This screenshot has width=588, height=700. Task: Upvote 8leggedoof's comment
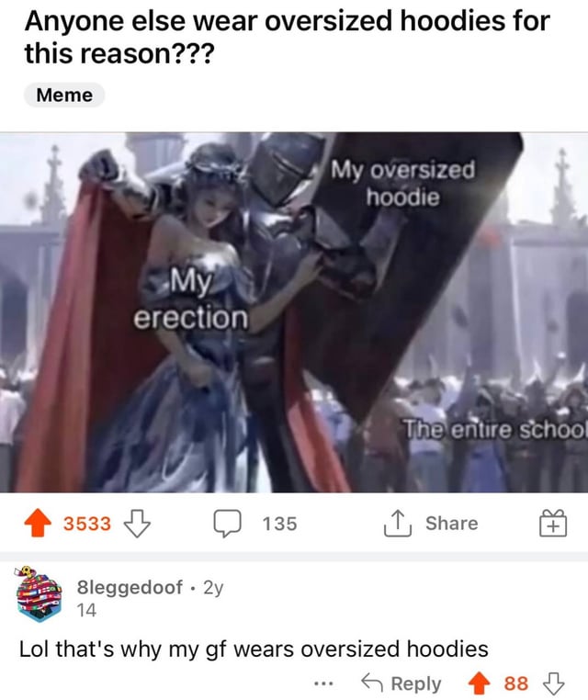[479, 683]
